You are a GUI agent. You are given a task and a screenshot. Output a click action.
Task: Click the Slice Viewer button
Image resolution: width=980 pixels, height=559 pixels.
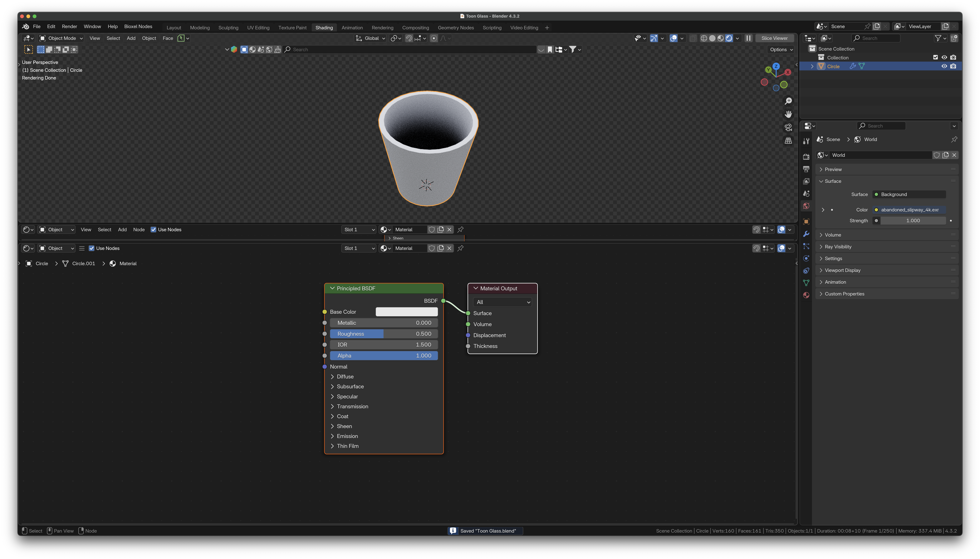(x=774, y=38)
